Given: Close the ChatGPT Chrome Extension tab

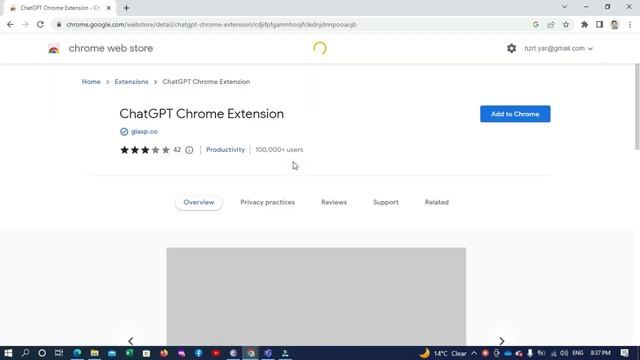Looking at the screenshot, I should [x=109, y=8].
